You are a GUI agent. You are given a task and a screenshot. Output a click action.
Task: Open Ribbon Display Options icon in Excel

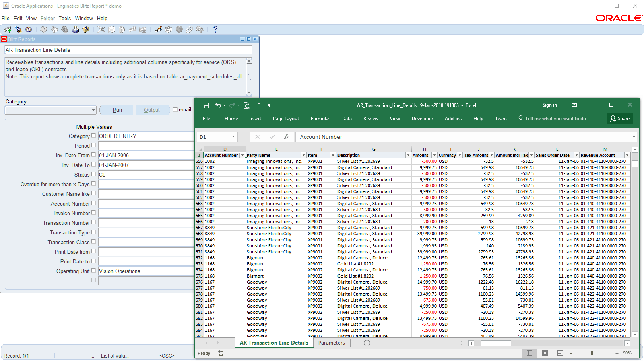tap(574, 105)
